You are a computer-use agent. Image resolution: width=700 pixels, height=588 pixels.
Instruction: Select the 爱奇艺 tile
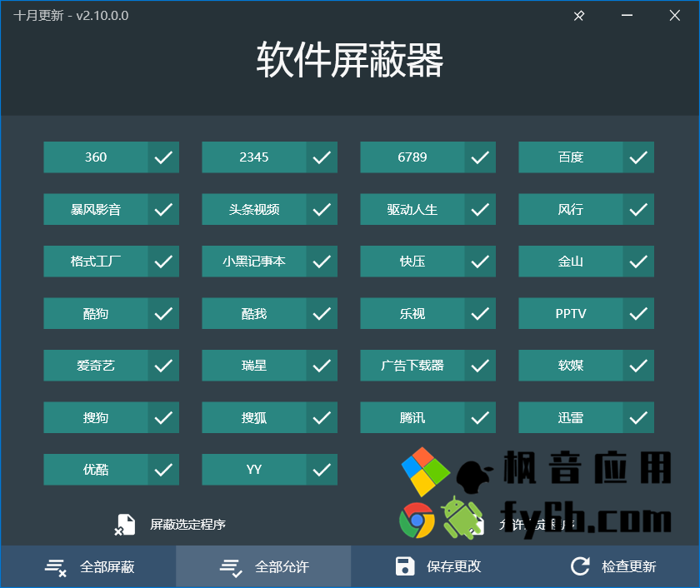(x=111, y=366)
